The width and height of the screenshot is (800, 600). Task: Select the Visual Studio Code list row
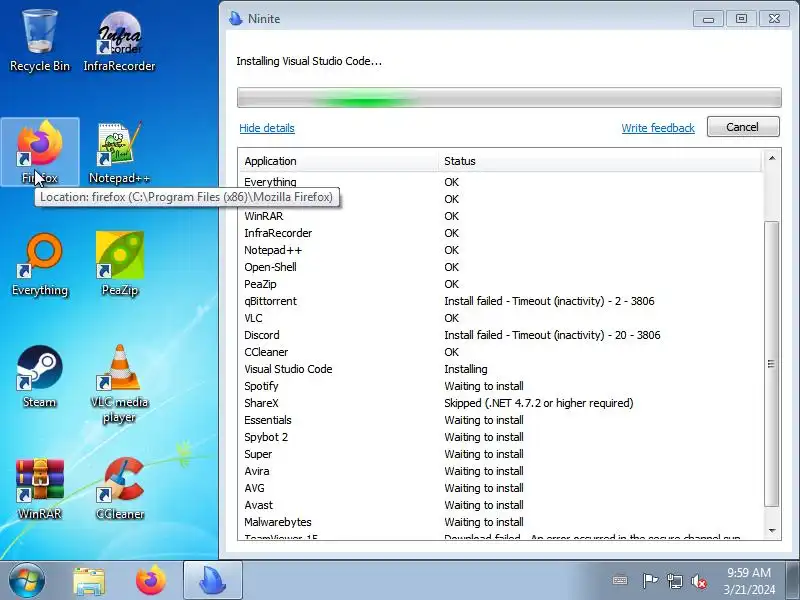(x=500, y=369)
